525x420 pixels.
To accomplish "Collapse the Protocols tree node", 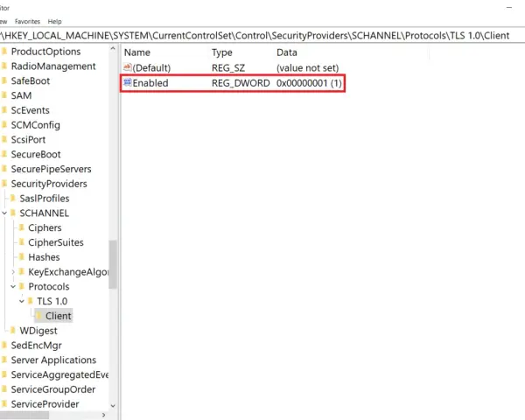I will [x=13, y=286].
